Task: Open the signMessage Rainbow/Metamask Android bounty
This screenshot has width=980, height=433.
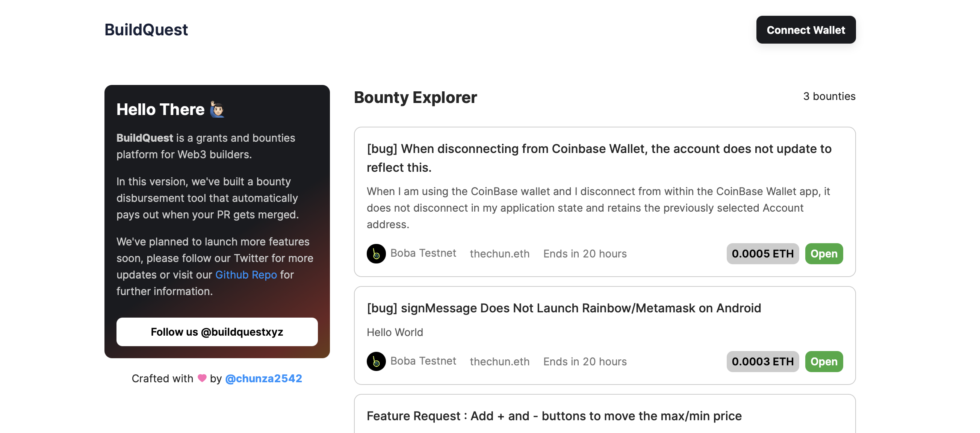Action: pos(563,307)
